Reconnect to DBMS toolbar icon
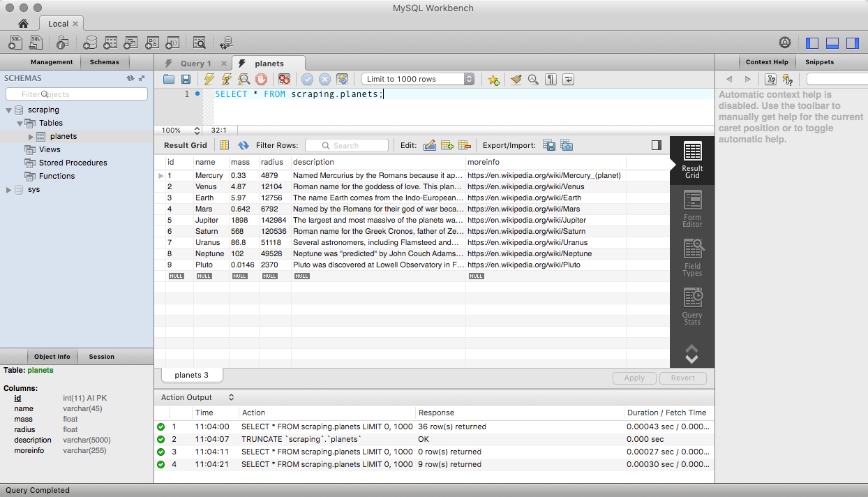 pyautogui.click(x=226, y=43)
